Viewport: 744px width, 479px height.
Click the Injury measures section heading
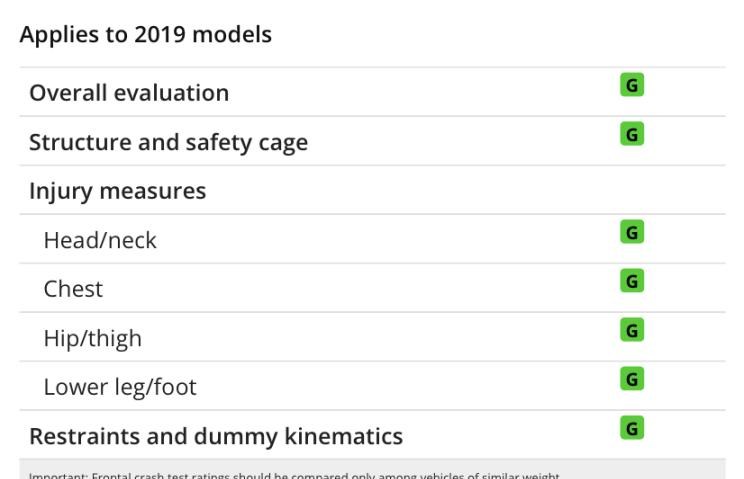click(118, 192)
